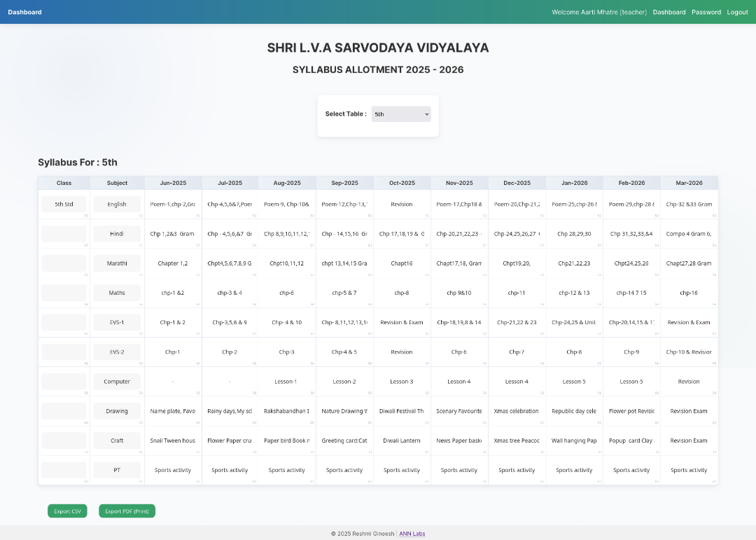This screenshot has width=756, height=540.
Task: Click the Subject column header
Action: tap(117, 183)
